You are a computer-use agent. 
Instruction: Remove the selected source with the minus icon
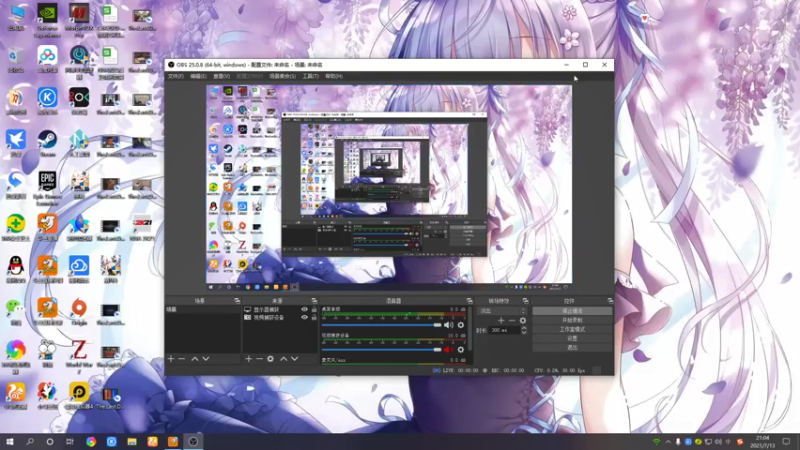click(259, 359)
